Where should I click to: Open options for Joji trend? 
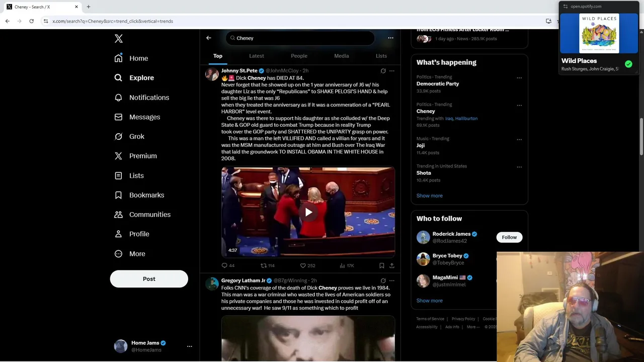519,139
